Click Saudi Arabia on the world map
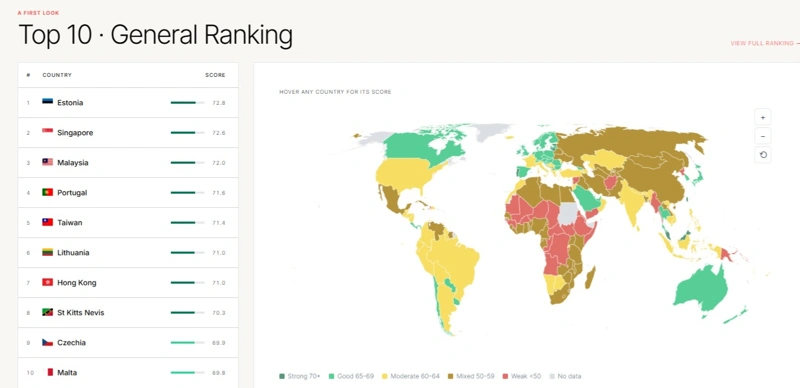Image resolution: width=800 pixels, height=388 pixels. pos(587,198)
